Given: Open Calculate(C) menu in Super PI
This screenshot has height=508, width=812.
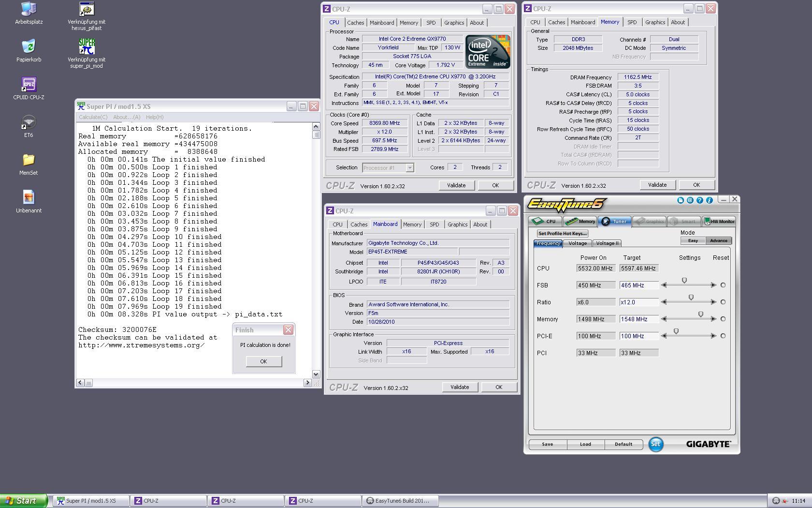Looking at the screenshot, I should pos(93,117).
